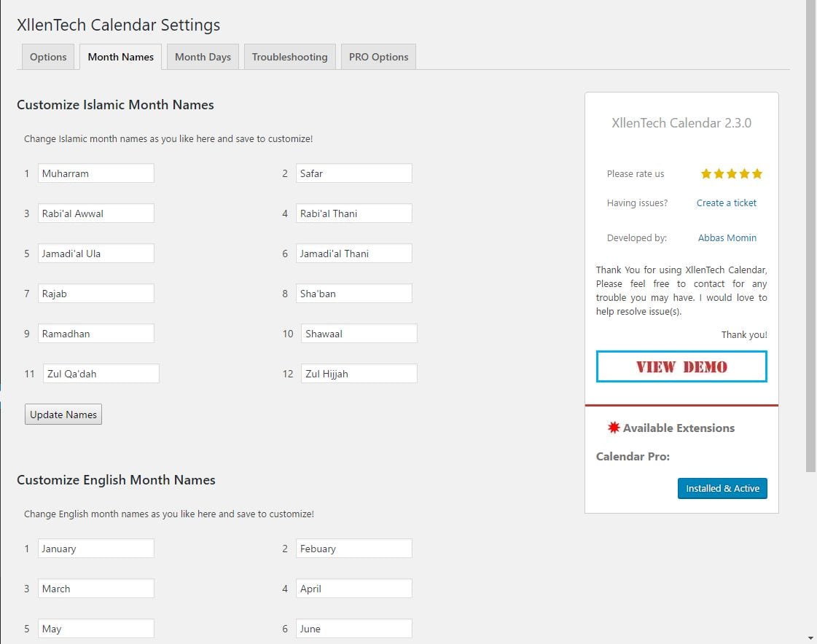Viewport: 817px width, 644px height.
Task: Focus the Sha'ban month name field
Action: [353, 294]
